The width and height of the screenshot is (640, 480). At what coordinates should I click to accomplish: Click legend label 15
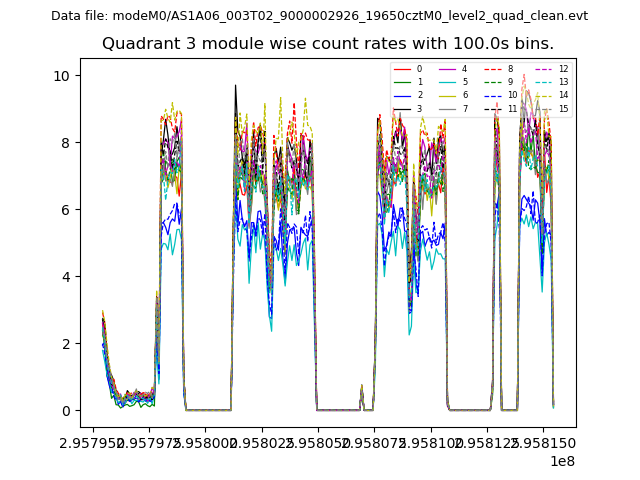[563, 108]
